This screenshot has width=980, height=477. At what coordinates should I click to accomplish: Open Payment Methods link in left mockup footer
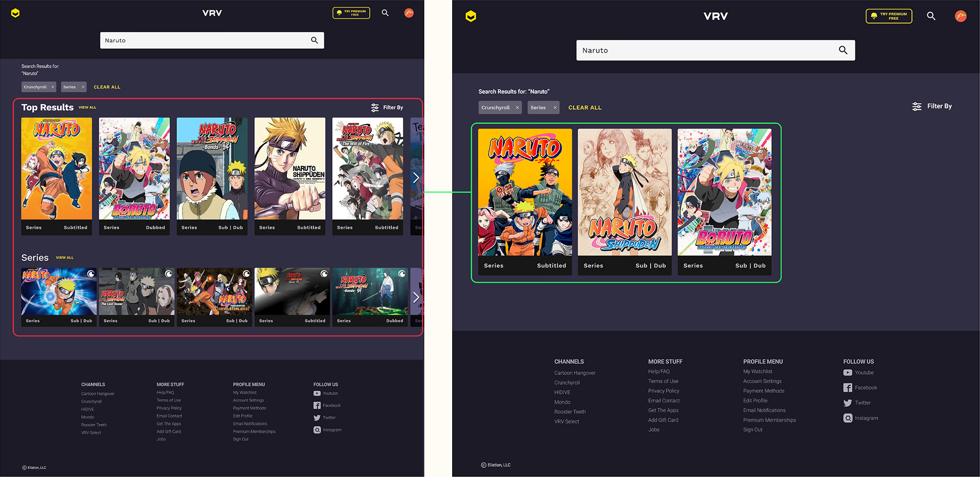click(249, 408)
